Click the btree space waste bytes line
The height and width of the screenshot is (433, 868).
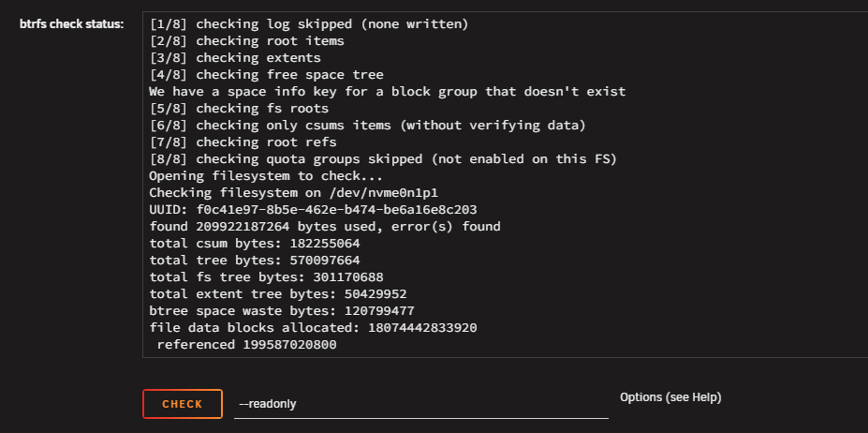click(282, 311)
